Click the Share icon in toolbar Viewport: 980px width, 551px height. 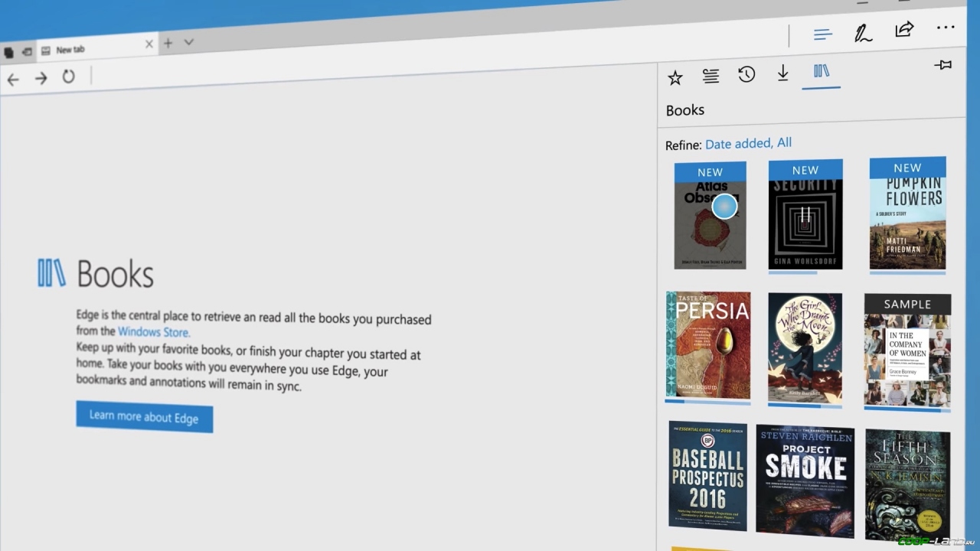(904, 30)
